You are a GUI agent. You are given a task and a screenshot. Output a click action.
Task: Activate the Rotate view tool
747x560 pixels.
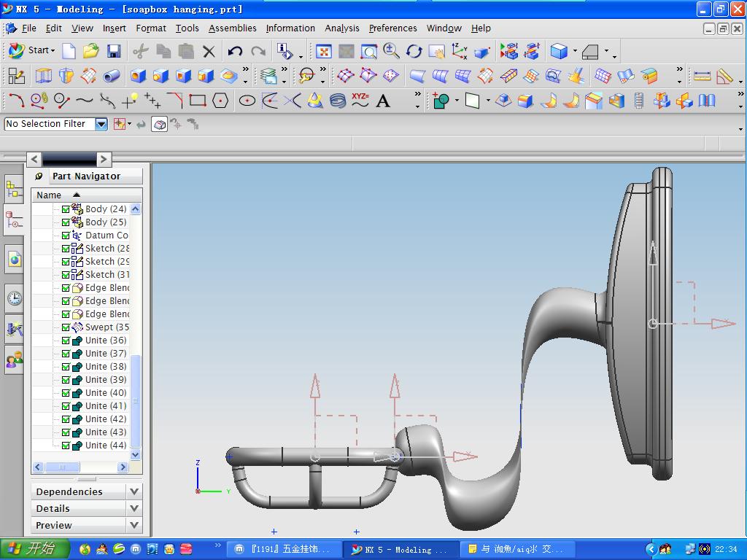coord(414,51)
